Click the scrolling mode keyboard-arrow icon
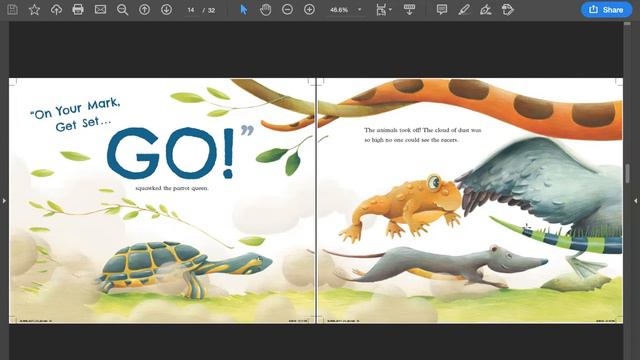Viewport: 640px width, 360px height. [409, 9]
